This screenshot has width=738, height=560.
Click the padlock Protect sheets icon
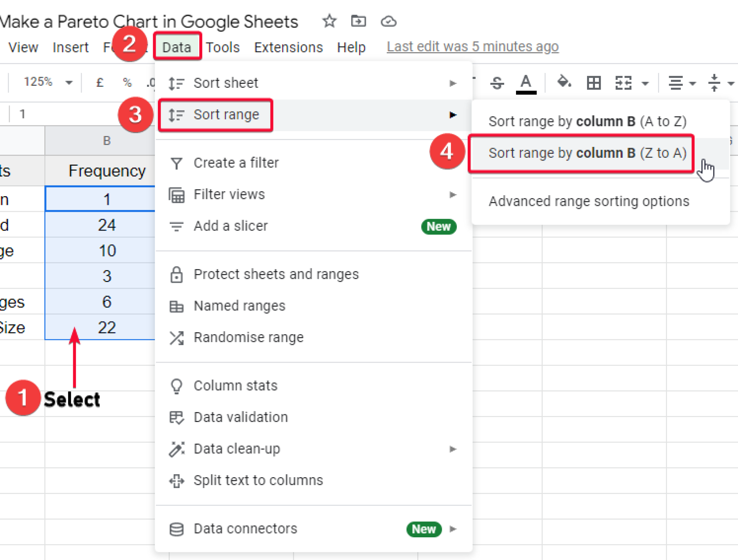tap(176, 275)
